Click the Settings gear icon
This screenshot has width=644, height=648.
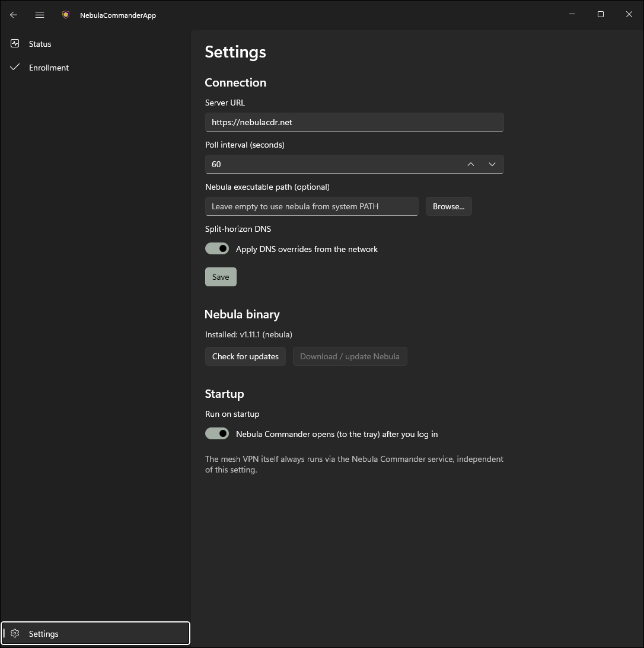[15, 633]
